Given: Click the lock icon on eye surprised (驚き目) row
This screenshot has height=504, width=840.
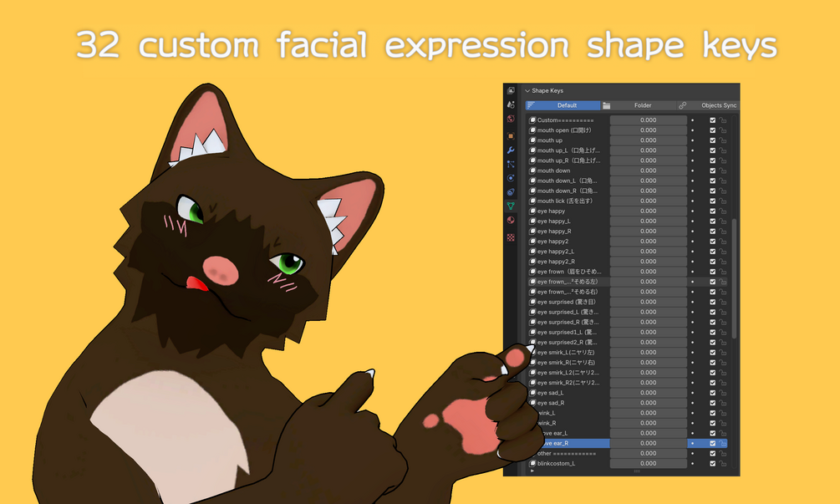Looking at the screenshot, I should point(723,302).
